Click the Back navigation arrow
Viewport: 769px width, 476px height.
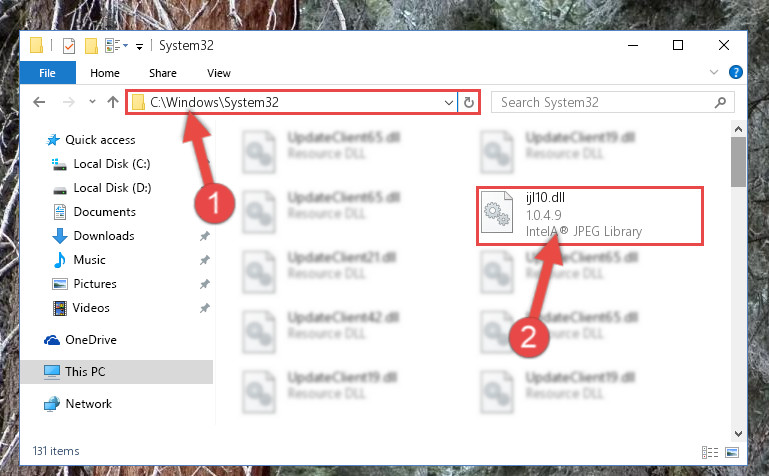click(39, 102)
